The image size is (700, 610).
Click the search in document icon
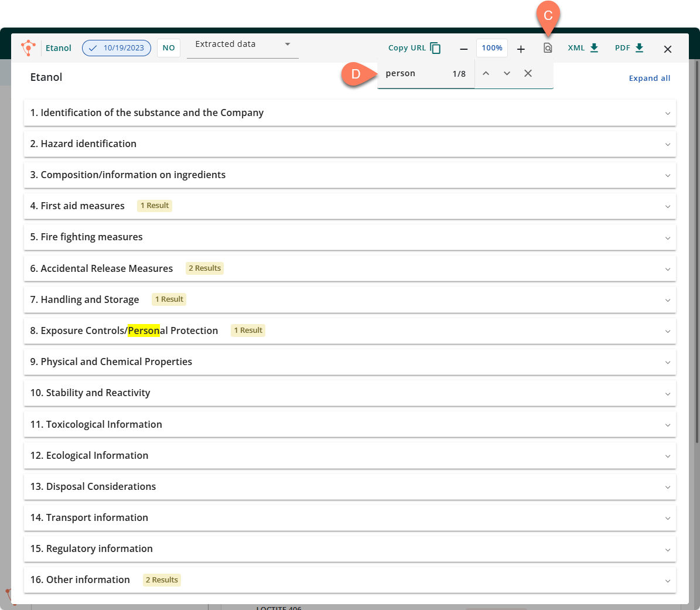548,48
